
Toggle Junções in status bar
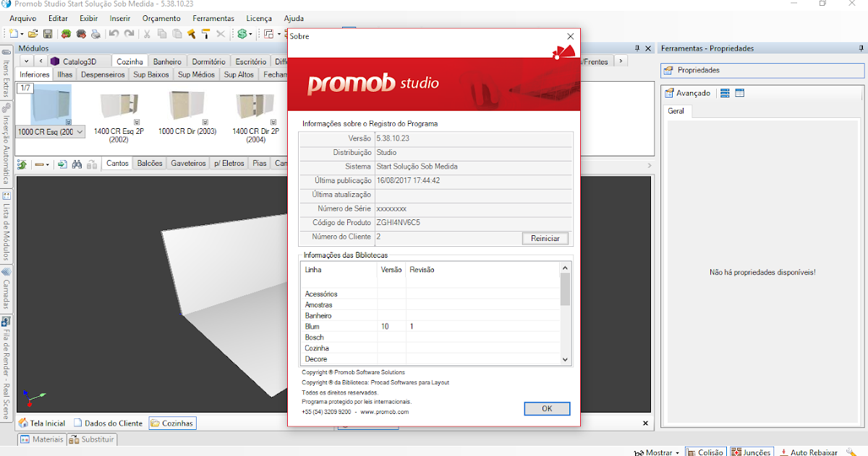[751, 452]
